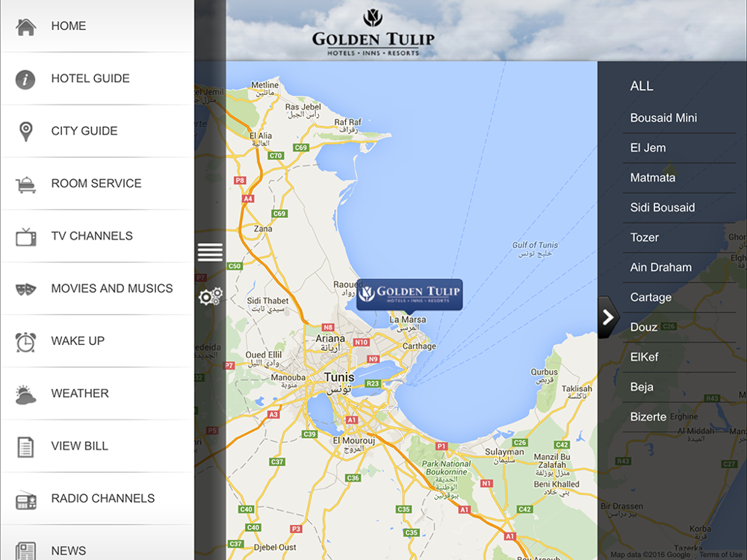Choose Tozer from city list
Screen dimensions: 747x560
tap(679, 237)
